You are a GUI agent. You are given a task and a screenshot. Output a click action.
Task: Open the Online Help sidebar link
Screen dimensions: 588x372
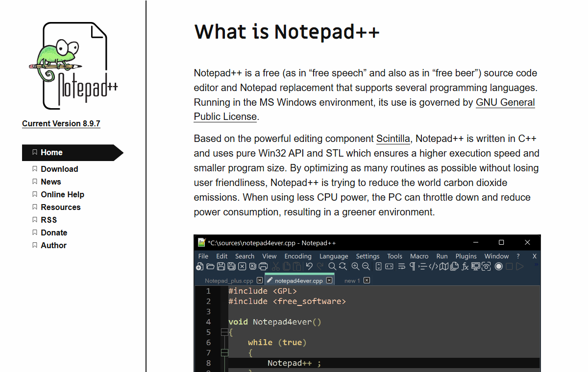(x=62, y=194)
